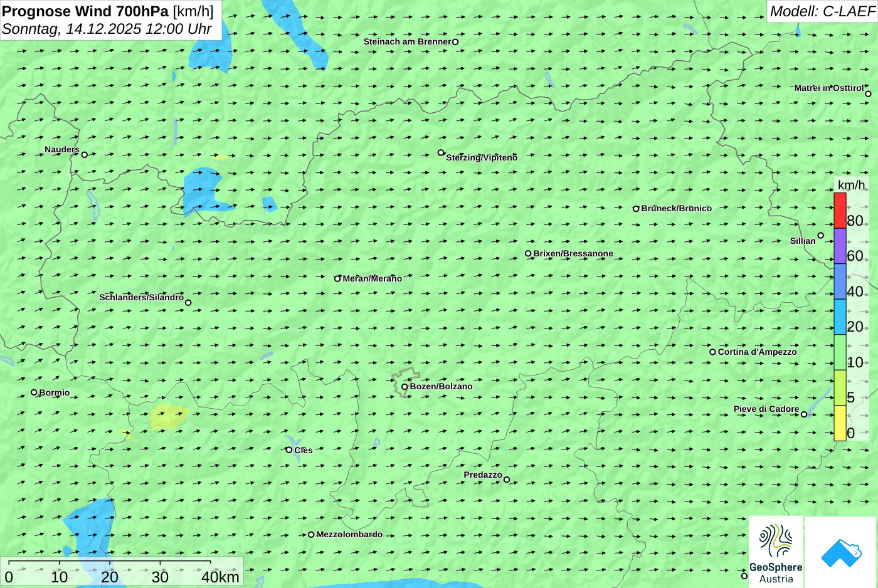Click the 'Prognose Wind 700hPa' title text
The height and width of the screenshot is (588, 878).
pos(85,11)
